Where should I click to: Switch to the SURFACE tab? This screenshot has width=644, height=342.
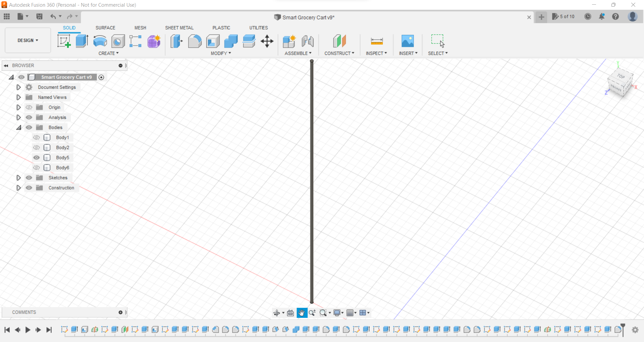(x=105, y=28)
